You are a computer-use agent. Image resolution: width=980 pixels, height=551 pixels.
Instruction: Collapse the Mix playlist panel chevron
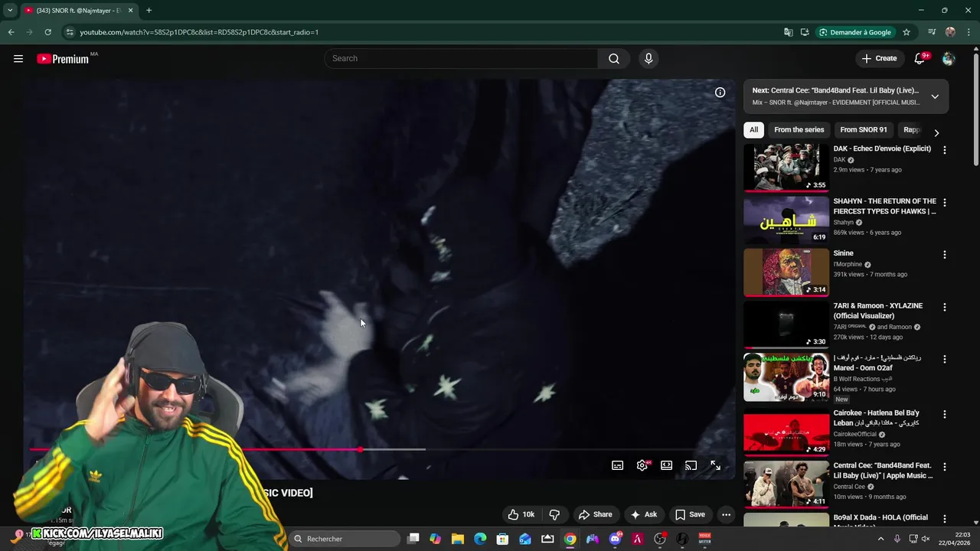[x=935, y=96]
